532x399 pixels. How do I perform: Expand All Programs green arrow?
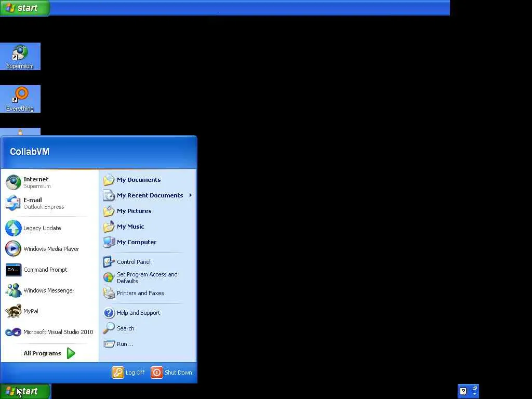click(x=71, y=353)
